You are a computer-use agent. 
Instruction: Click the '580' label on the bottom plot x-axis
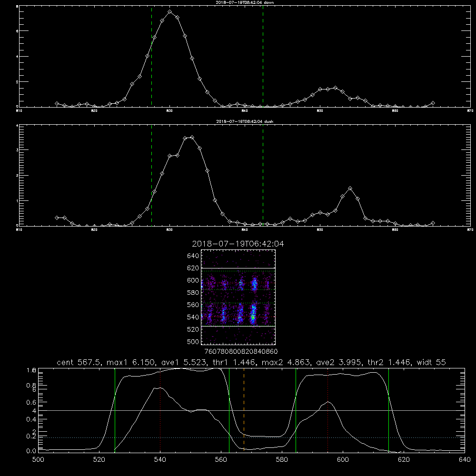tap(282, 460)
